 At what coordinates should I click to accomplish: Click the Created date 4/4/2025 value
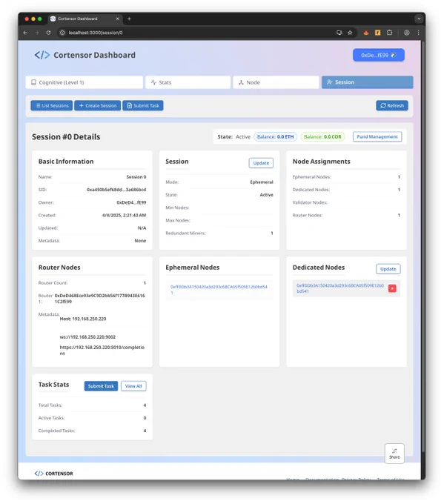tap(124, 215)
